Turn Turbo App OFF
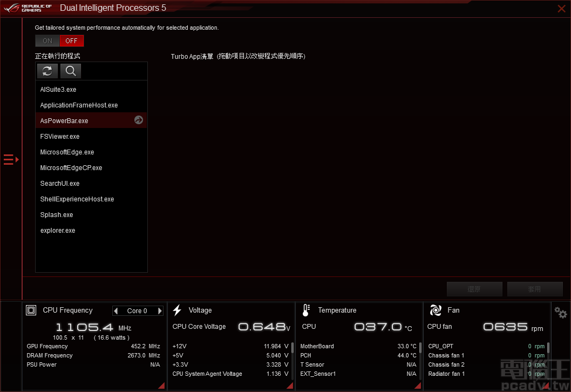 pos(72,41)
